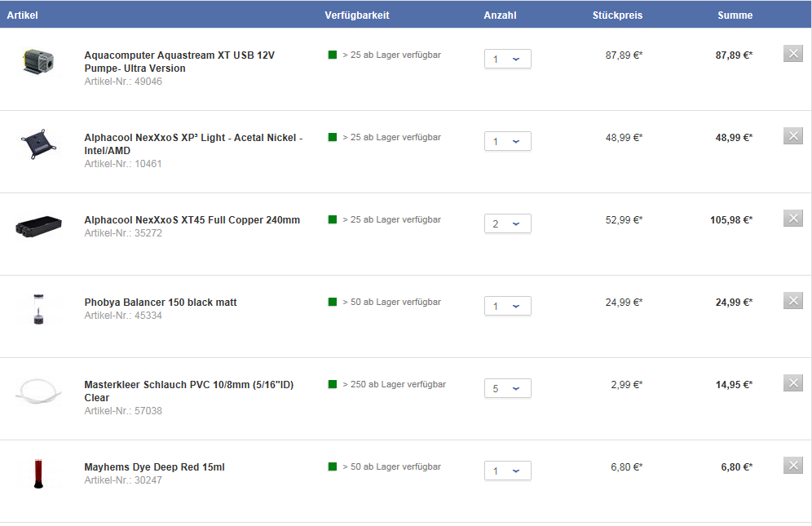Open Phobya Balancer 150 black matt link

click(161, 302)
